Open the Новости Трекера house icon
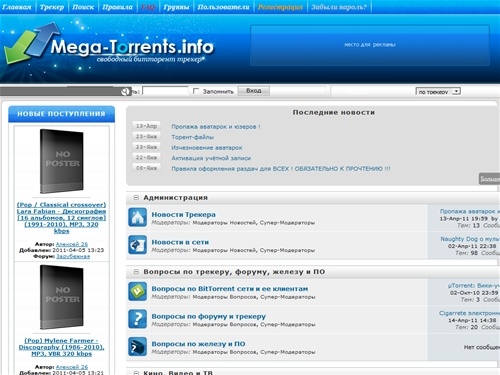The width and height of the screenshot is (500, 375). (x=137, y=217)
